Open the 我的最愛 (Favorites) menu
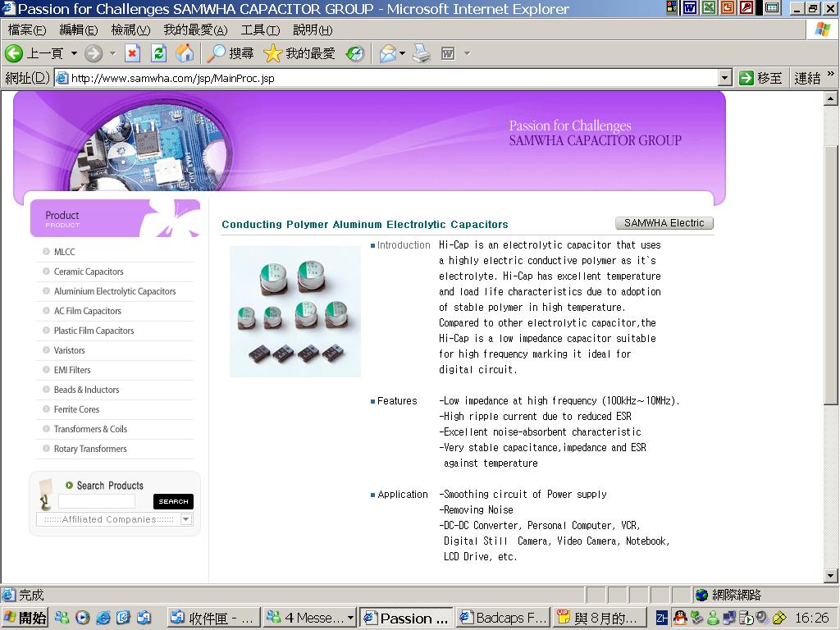 [195, 30]
